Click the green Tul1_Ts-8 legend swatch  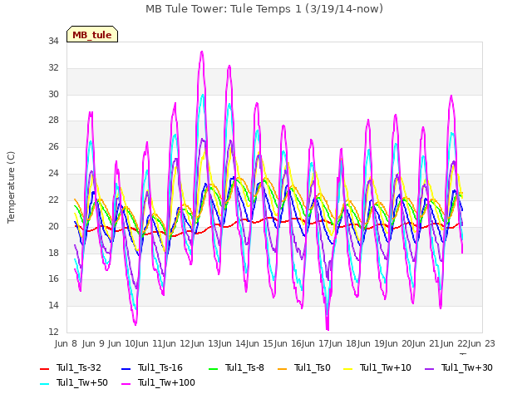tap(213, 368)
